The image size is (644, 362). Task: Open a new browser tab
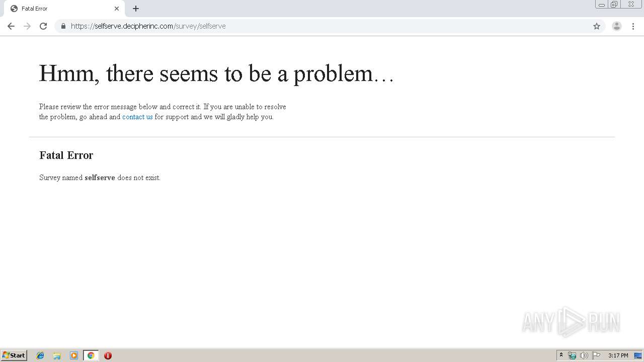click(x=136, y=9)
